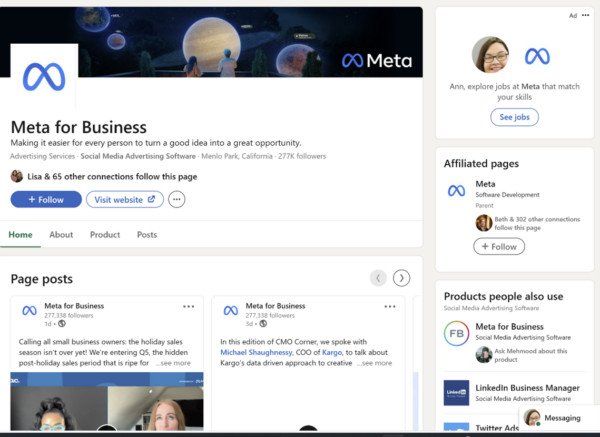Open the Twitter Ads product
The image size is (600, 437).
tap(497, 428)
